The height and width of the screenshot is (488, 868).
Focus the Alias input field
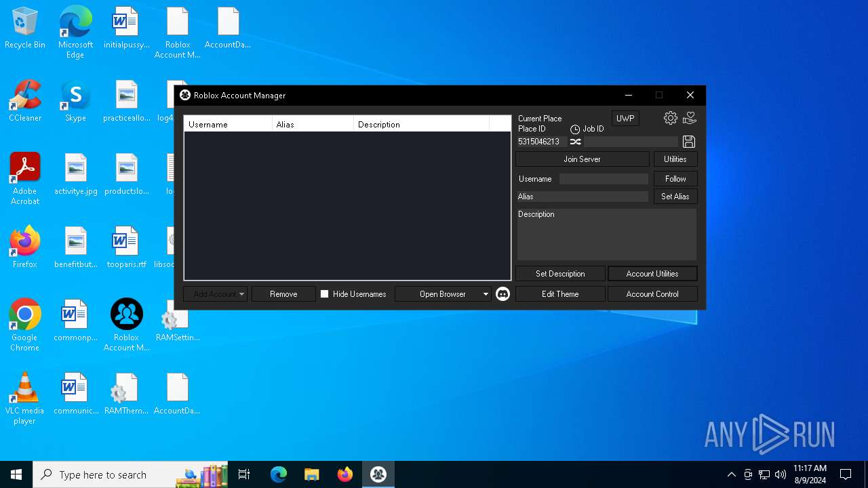click(x=583, y=197)
